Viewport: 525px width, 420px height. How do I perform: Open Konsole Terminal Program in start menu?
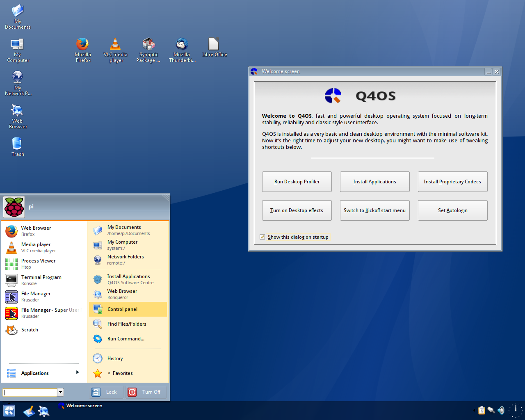click(x=43, y=280)
